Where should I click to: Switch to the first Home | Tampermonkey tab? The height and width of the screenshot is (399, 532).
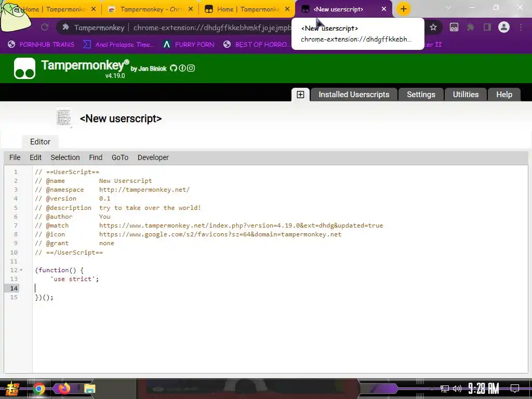[x=54, y=9]
